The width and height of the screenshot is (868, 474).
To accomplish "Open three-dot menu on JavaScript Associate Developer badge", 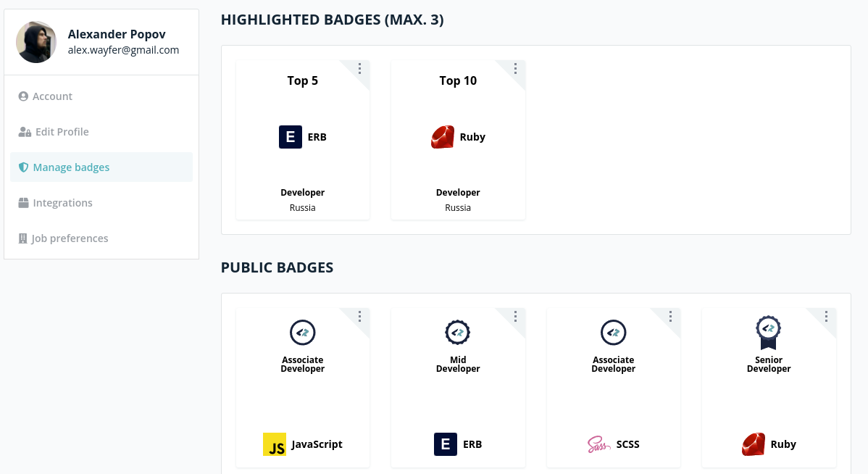I will 360,316.
